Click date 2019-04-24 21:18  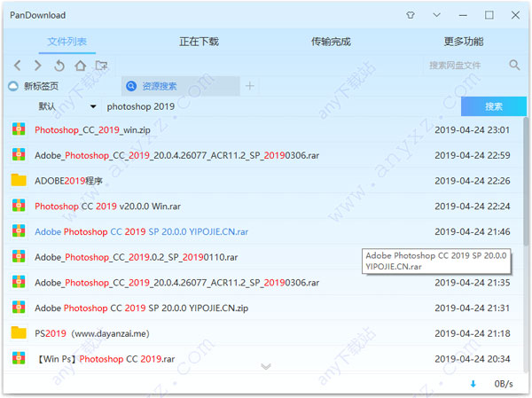(473, 333)
